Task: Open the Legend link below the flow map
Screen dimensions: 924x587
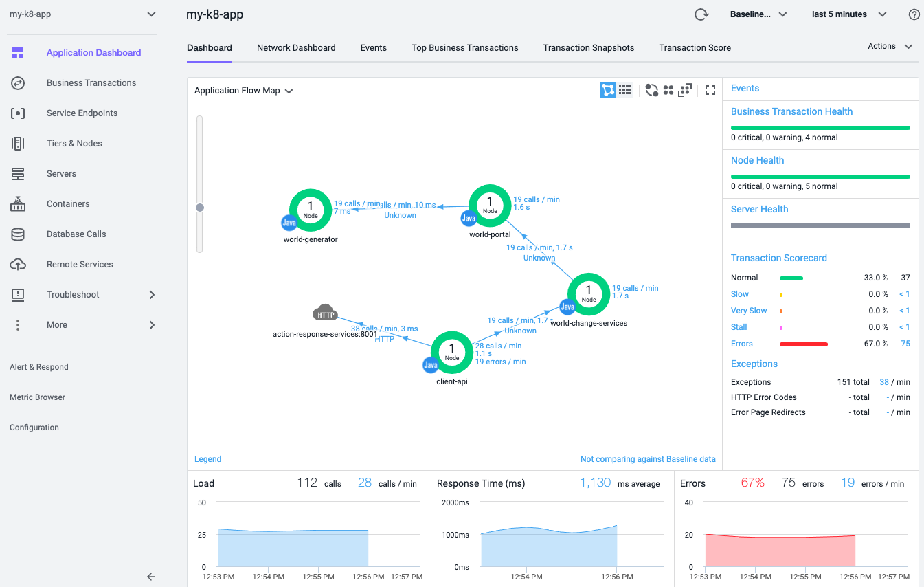Action: click(x=207, y=459)
